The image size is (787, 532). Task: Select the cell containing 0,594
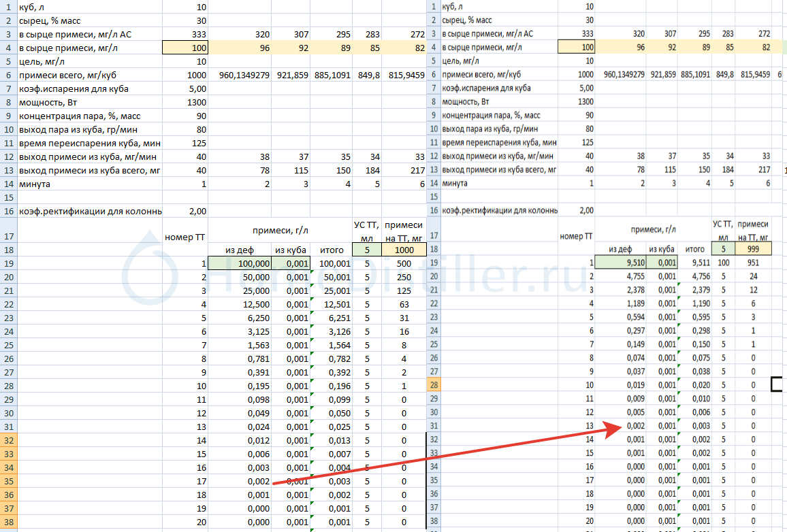click(x=620, y=317)
